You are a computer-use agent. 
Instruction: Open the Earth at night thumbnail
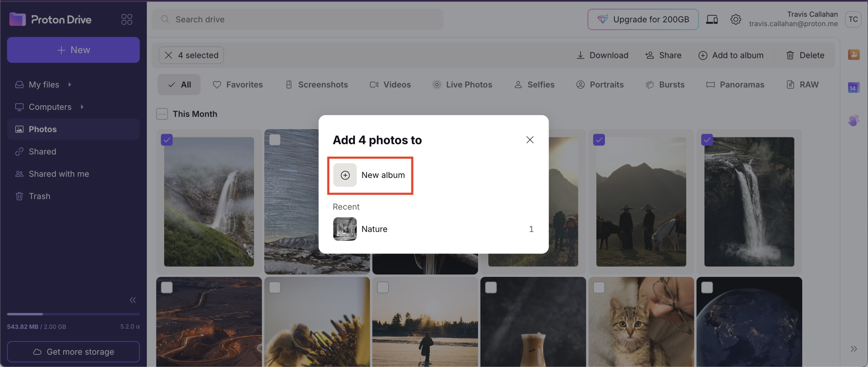pyautogui.click(x=749, y=322)
